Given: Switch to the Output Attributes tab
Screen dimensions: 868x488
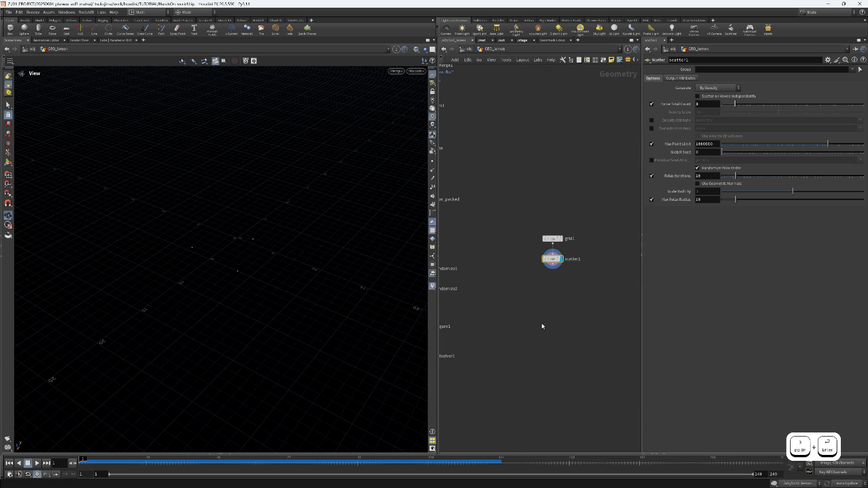Looking at the screenshot, I should [x=680, y=78].
